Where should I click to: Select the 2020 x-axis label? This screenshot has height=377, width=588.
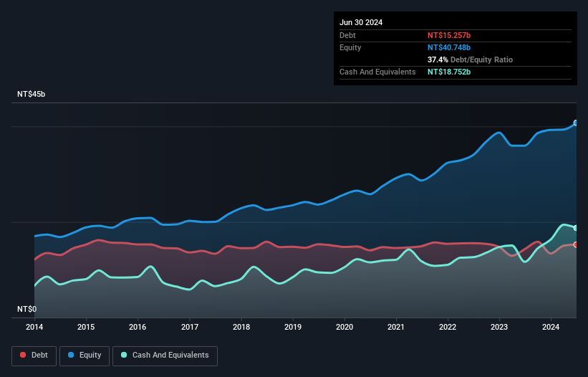tap(344, 327)
